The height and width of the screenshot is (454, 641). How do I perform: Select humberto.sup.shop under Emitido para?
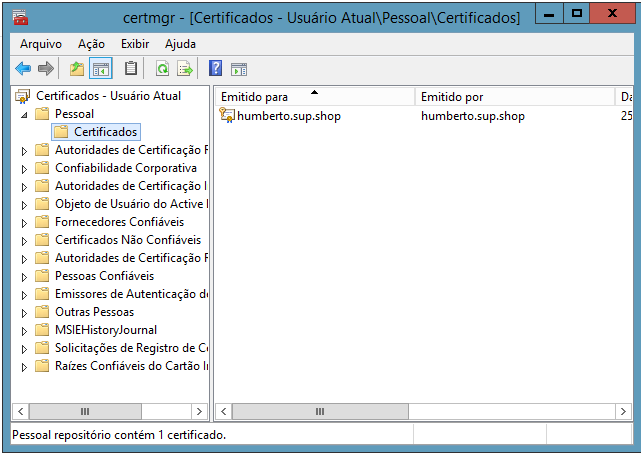pos(289,116)
